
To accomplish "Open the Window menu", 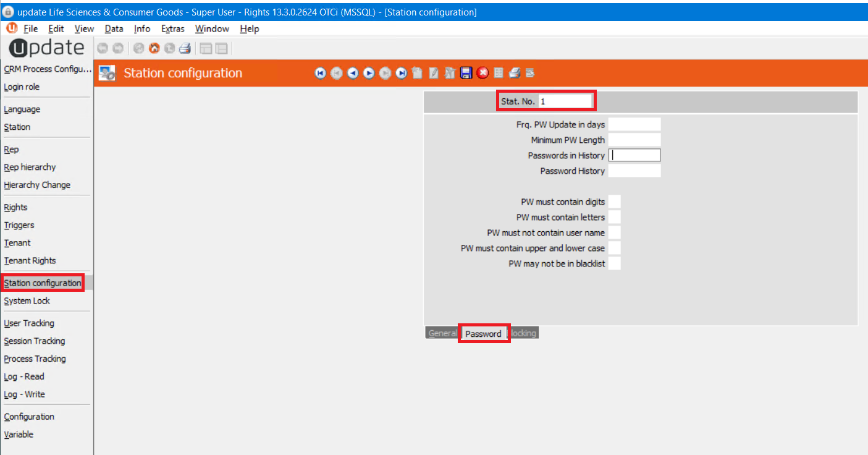I will point(212,28).
